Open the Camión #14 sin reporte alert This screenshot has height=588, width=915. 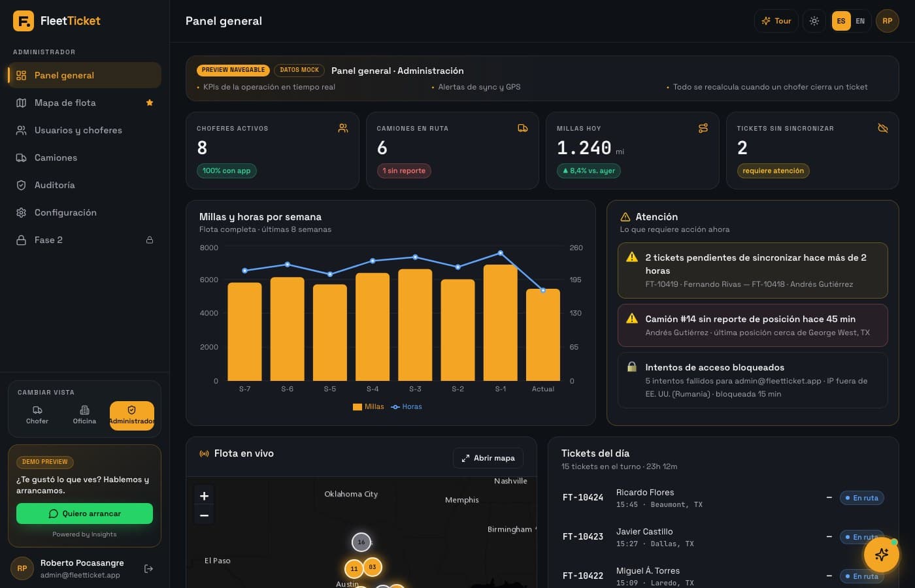coord(753,325)
